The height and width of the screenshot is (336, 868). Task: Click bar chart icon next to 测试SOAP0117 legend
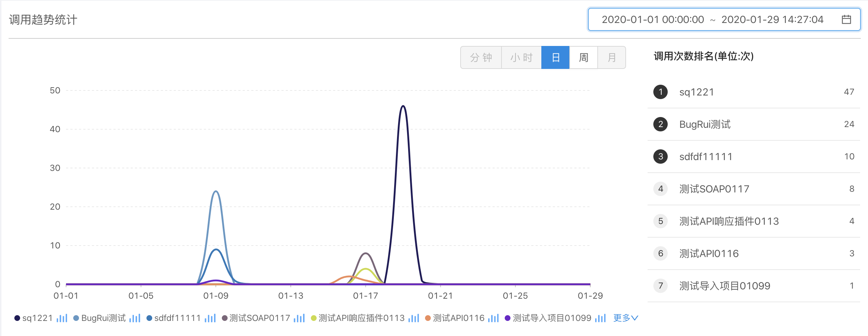[x=299, y=318]
